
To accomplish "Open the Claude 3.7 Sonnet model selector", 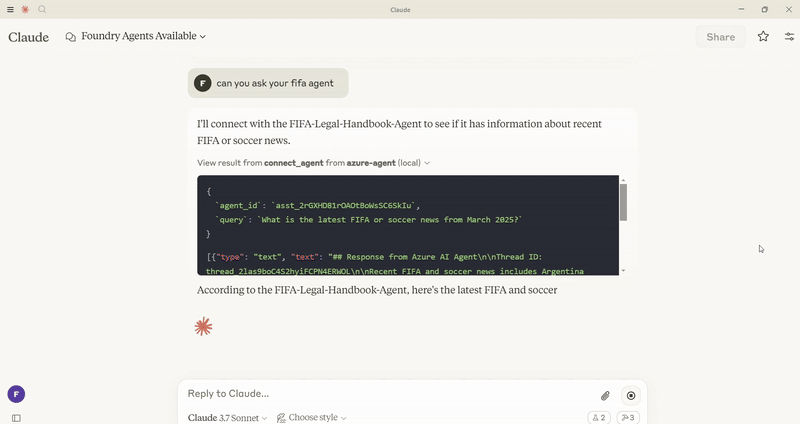I will [x=227, y=417].
